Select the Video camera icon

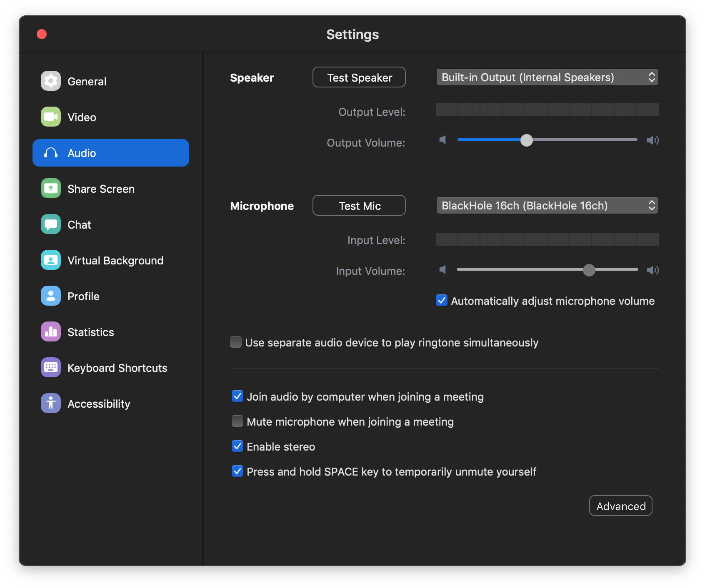(51, 117)
